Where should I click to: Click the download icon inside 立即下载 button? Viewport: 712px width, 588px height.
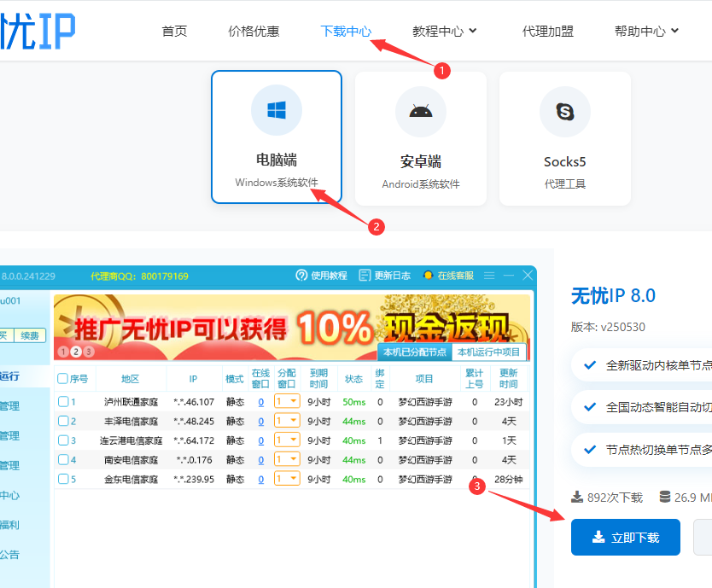coord(598,537)
